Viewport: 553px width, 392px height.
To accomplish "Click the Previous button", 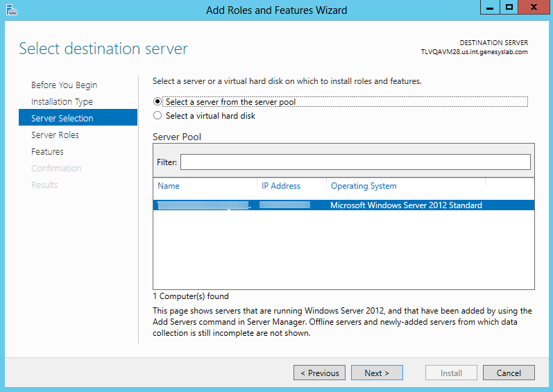I will (x=319, y=373).
